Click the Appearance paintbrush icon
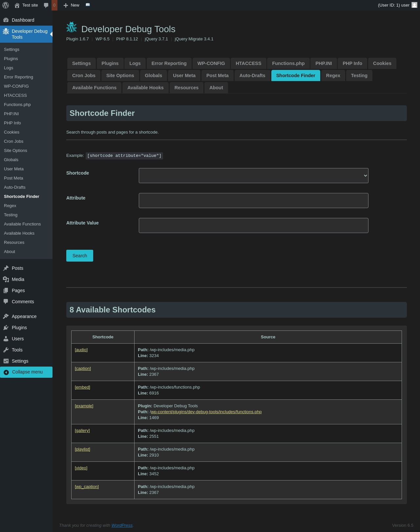 click(x=6, y=316)
